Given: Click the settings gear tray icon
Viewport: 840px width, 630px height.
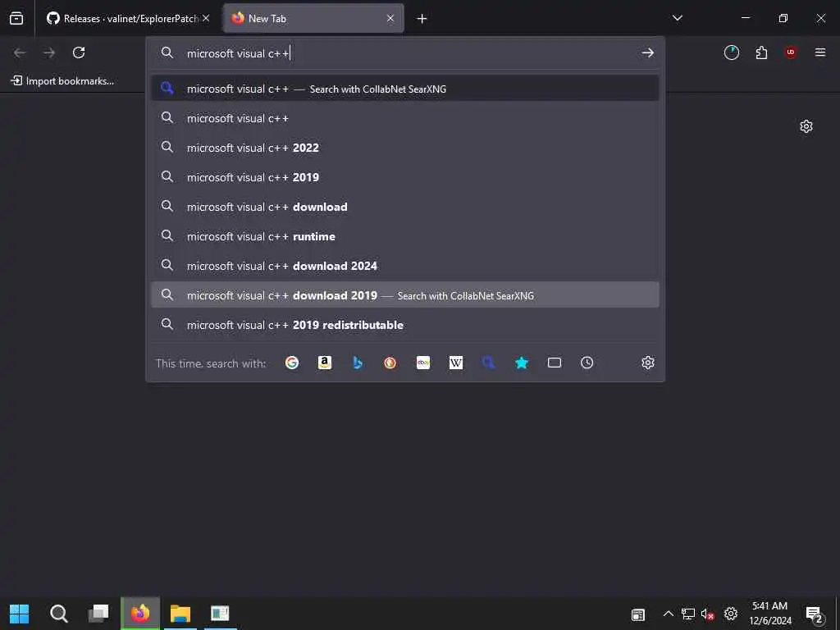Looking at the screenshot, I should pyautogui.click(x=730, y=614).
